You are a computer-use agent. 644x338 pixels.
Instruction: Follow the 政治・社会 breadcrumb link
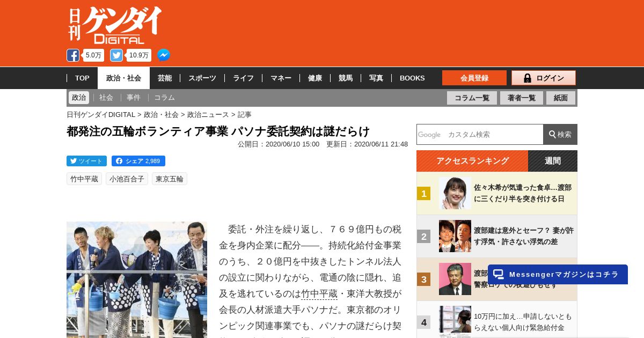161,114
